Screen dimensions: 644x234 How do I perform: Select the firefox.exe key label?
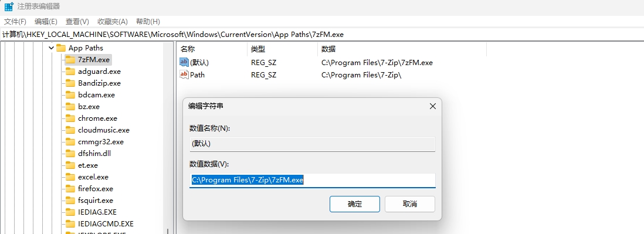pos(95,189)
